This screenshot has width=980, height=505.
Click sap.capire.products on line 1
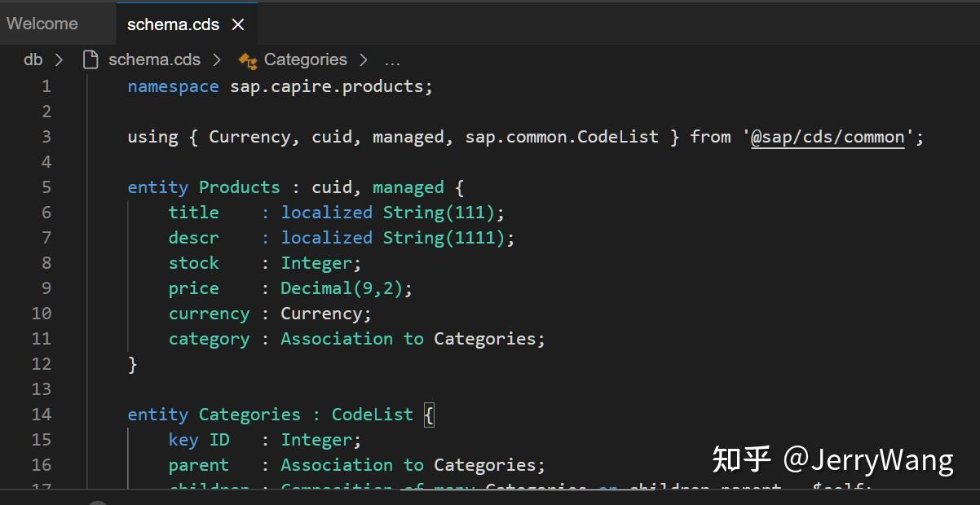pos(326,86)
